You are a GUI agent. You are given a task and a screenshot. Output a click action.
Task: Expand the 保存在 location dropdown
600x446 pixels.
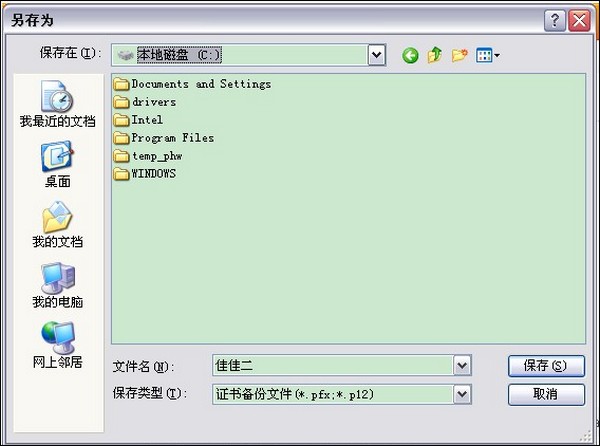click(x=376, y=56)
